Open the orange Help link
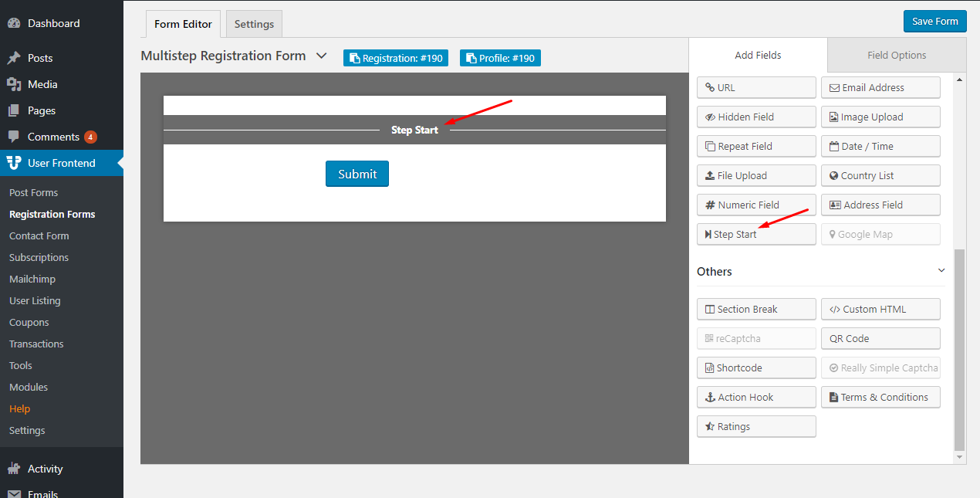The image size is (980, 498). (x=20, y=408)
